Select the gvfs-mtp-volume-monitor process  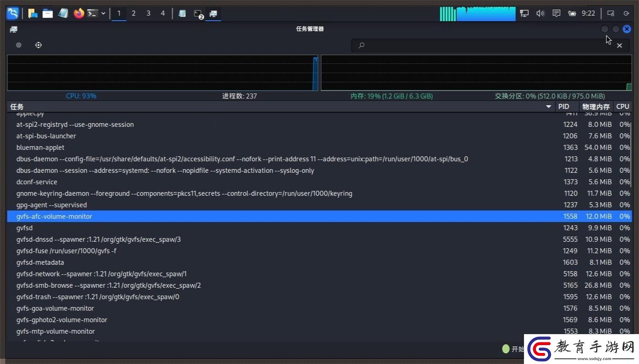319,331
